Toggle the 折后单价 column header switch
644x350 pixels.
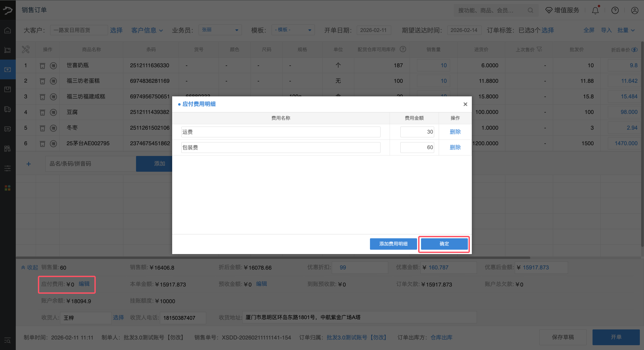click(x=634, y=49)
